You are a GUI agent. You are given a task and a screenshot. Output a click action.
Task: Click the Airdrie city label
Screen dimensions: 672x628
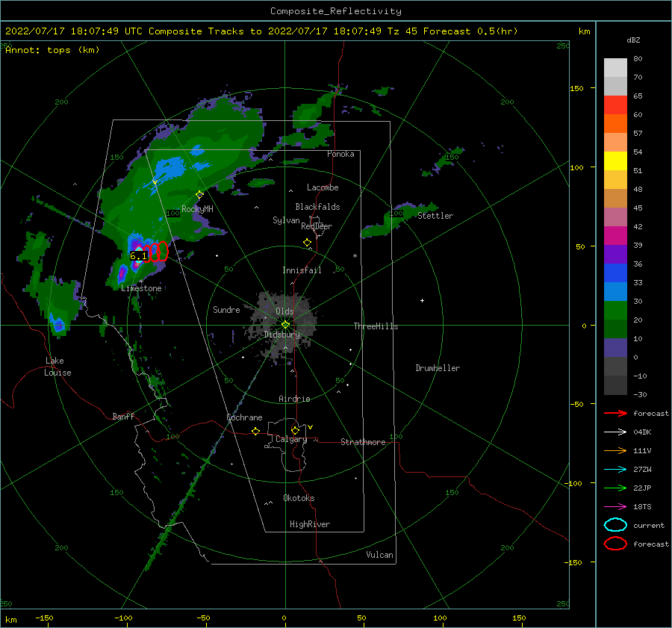coord(294,399)
